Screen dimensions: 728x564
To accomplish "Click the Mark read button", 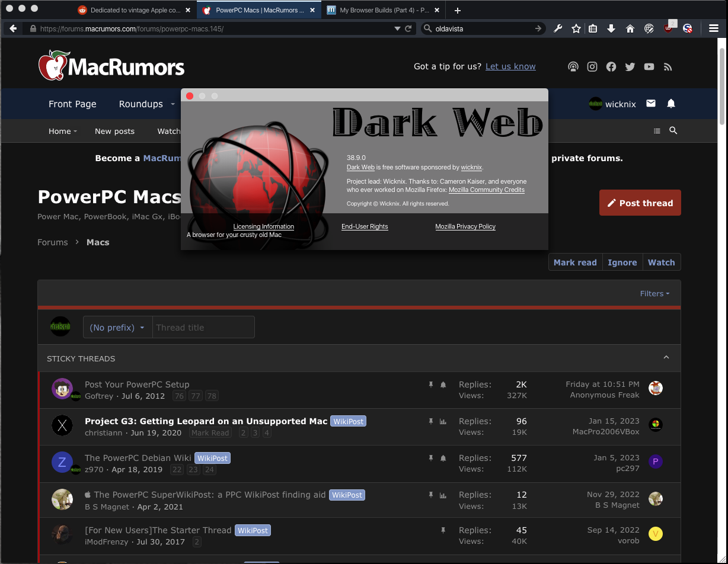I will pos(575,262).
